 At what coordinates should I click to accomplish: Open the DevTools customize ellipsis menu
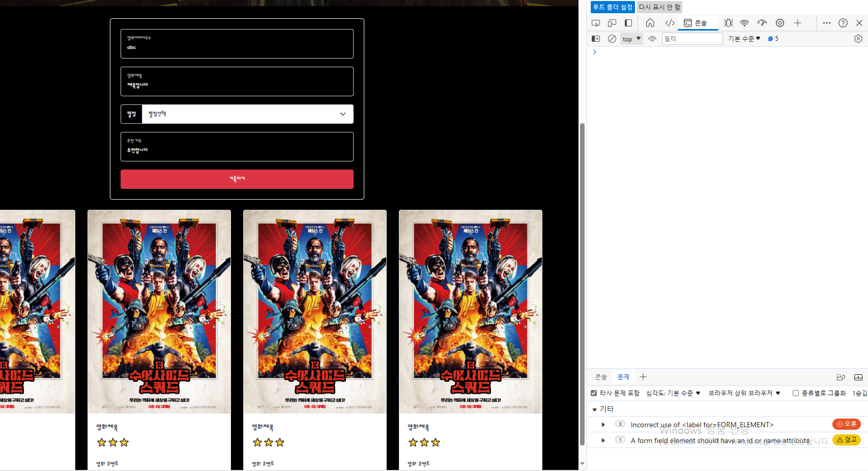coord(827,23)
